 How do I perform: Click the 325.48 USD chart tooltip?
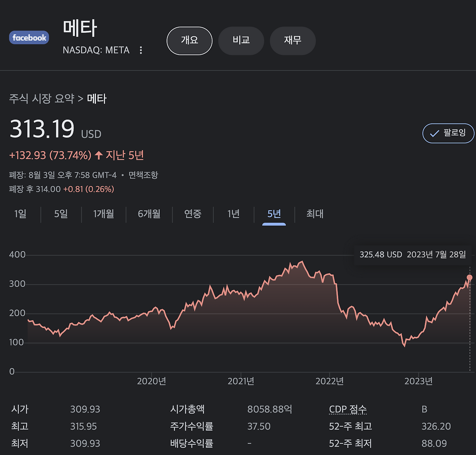413,255
